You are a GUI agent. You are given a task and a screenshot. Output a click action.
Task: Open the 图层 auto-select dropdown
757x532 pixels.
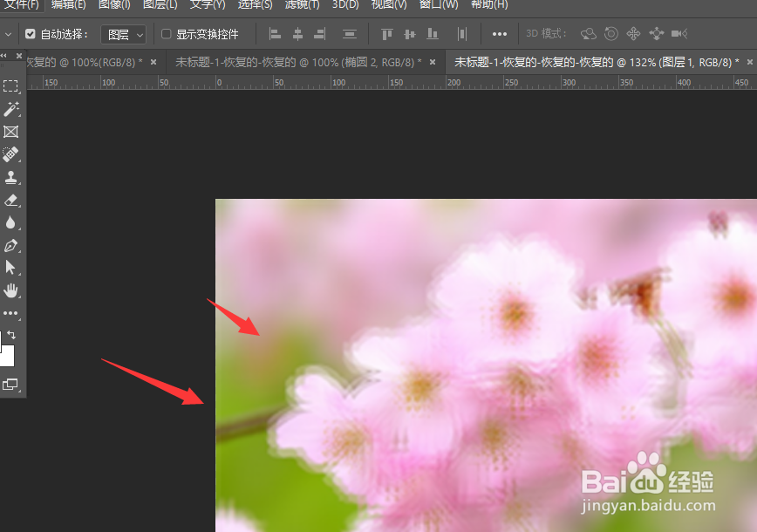click(x=124, y=34)
